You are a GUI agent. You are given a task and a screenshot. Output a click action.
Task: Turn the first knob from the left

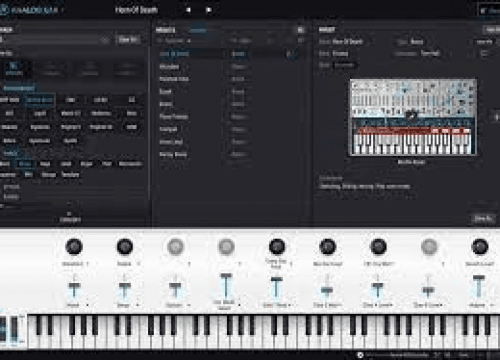click(74, 247)
